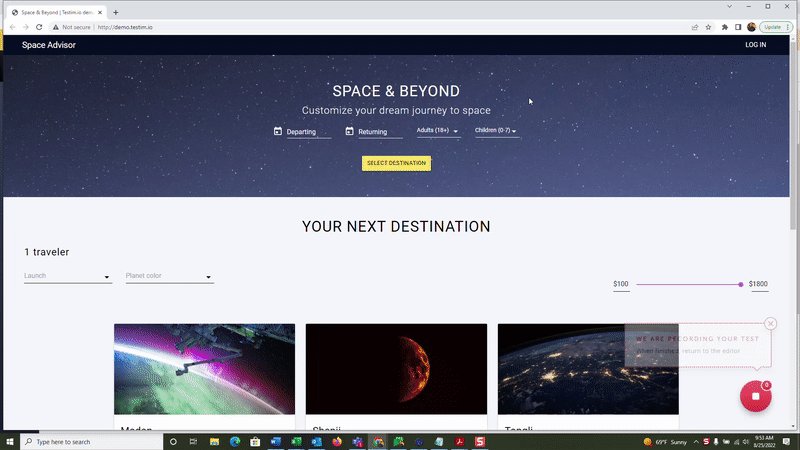Screen dimensions: 800x450
Task: Open the Shenji red planet image
Action: pyautogui.click(x=396, y=369)
